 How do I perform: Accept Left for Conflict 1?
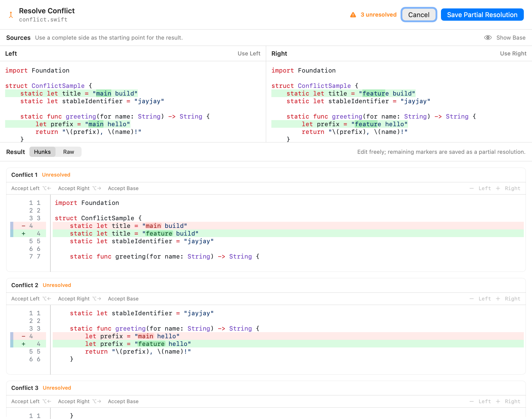(x=31, y=188)
